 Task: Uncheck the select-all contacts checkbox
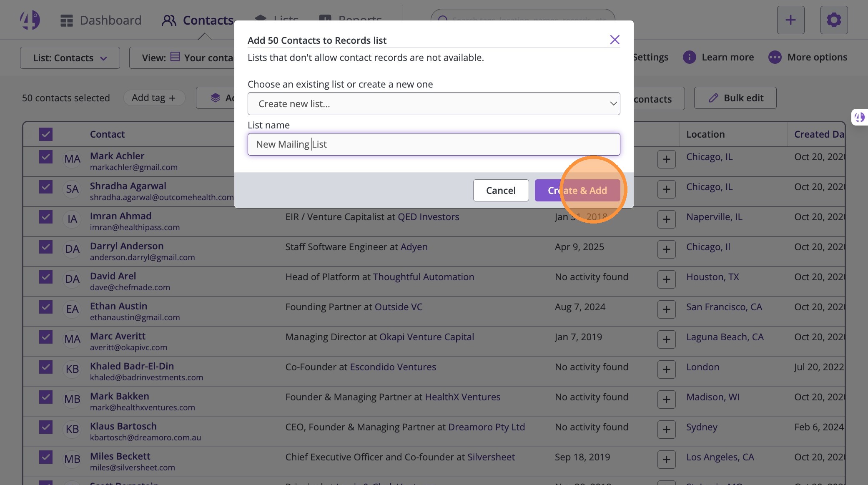tap(46, 134)
